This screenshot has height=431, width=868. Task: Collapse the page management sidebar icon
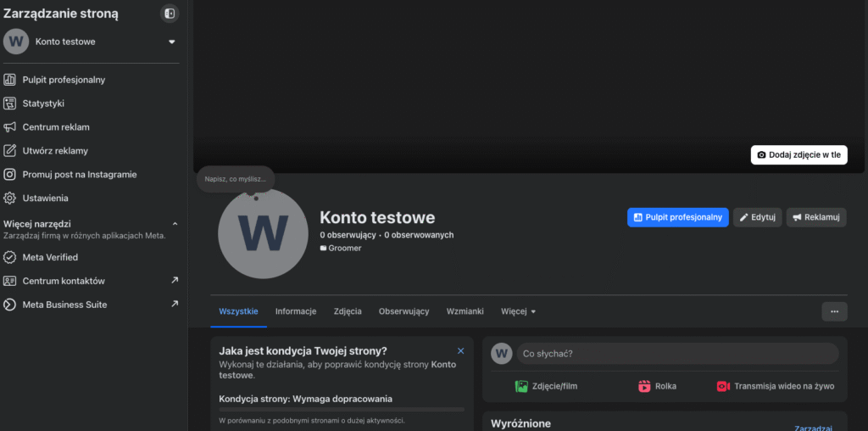(170, 14)
